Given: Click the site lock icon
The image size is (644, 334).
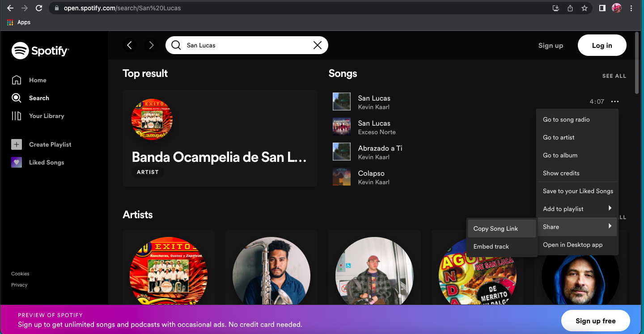Looking at the screenshot, I should tap(56, 8).
